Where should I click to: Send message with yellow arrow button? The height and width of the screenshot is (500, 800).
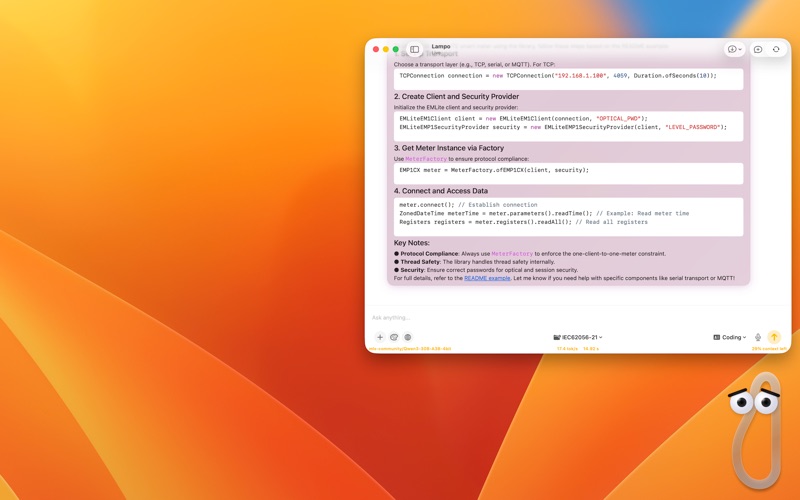pos(774,337)
